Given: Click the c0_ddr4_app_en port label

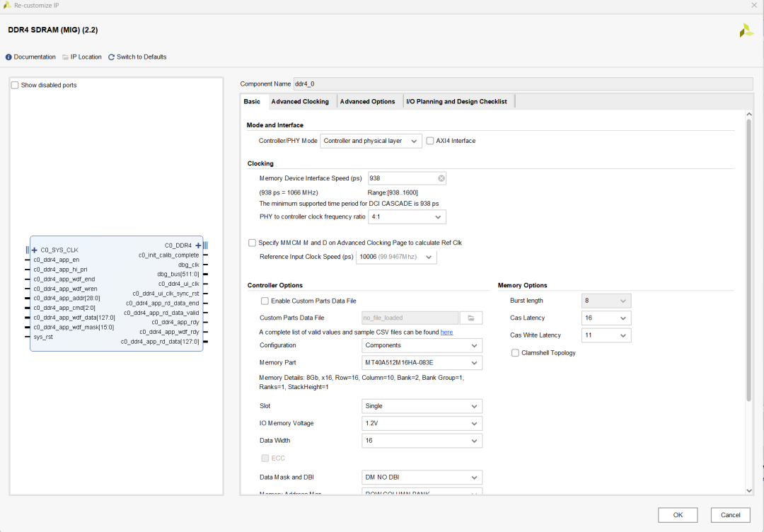Looking at the screenshot, I should (x=56, y=260).
